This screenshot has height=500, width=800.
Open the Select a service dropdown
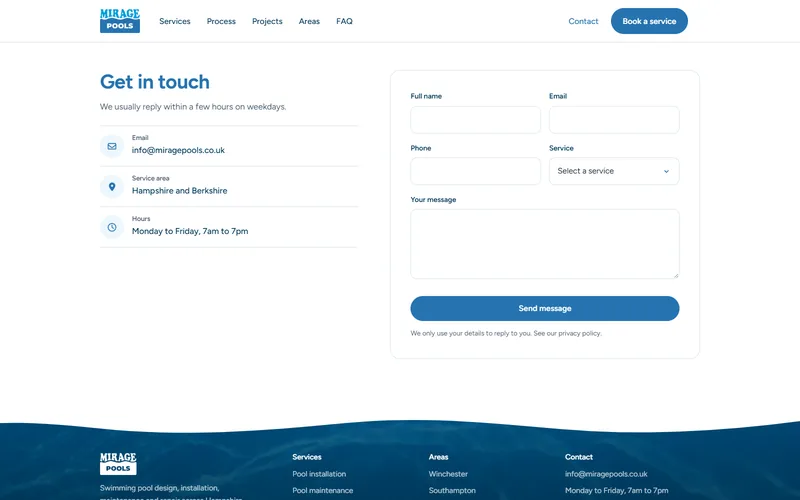coord(614,171)
